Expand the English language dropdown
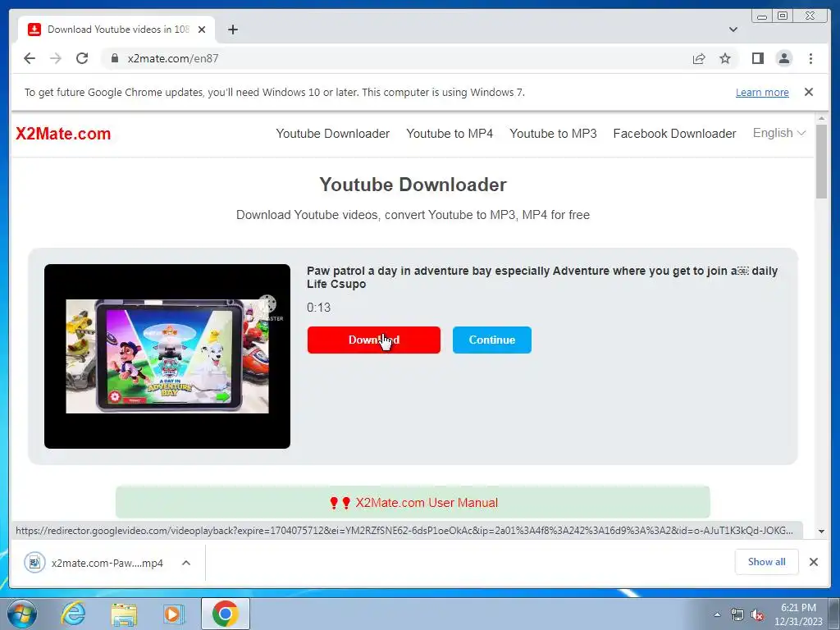The image size is (840, 630). (779, 133)
